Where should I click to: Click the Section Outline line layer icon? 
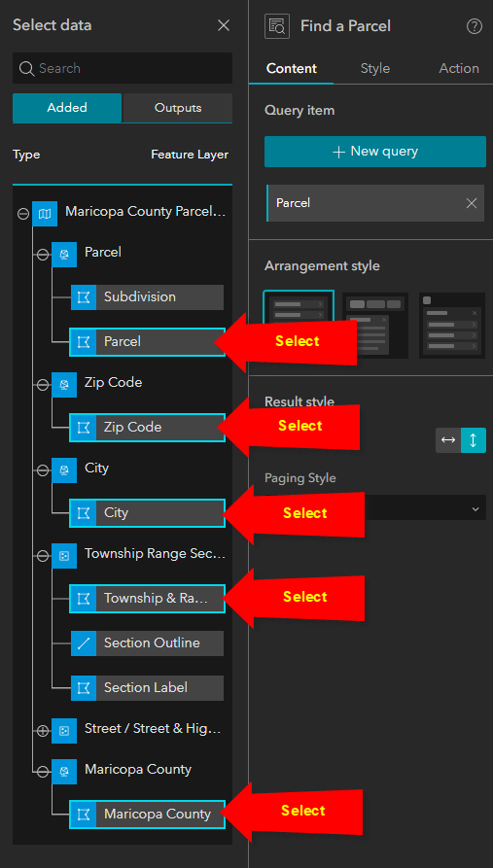[x=84, y=643]
